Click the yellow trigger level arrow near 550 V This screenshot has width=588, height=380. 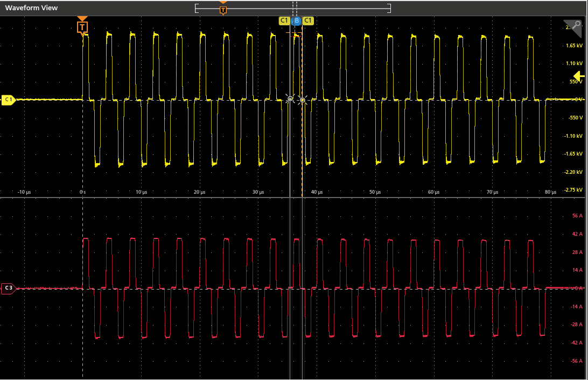coord(578,76)
